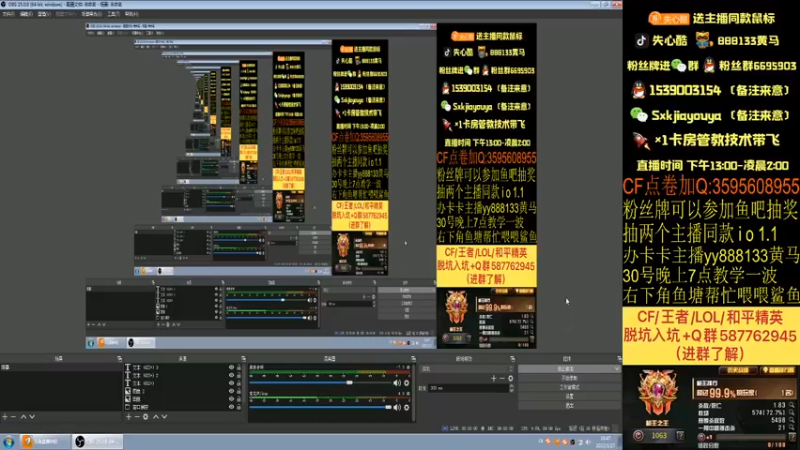Mute Desktop Audio with speaker icon
Image resolution: width=800 pixels, height=450 pixels.
[x=397, y=383]
